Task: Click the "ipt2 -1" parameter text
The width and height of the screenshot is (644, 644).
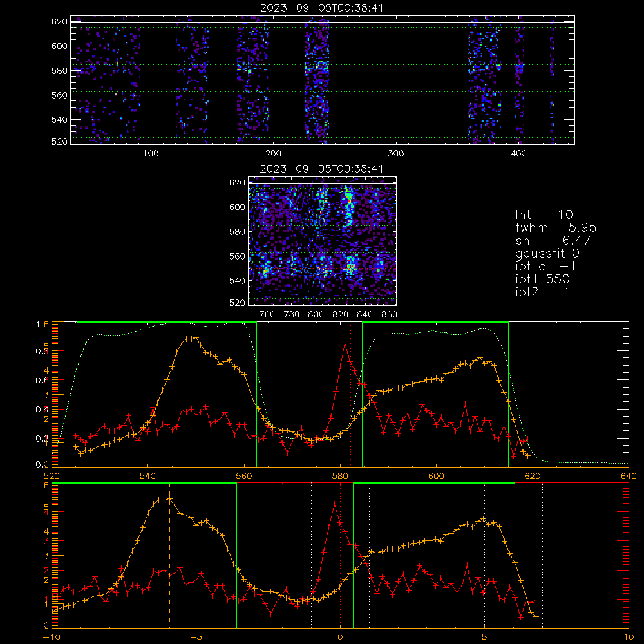Action: tap(542, 292)
